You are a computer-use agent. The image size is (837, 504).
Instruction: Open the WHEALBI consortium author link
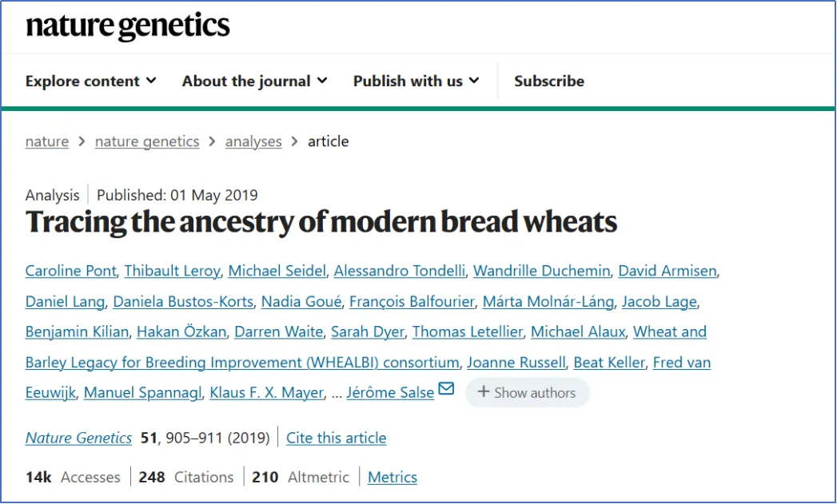(242, 362)
